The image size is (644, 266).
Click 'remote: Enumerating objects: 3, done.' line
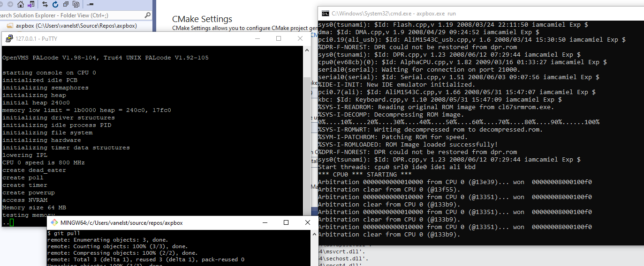[x=107, y=240]
